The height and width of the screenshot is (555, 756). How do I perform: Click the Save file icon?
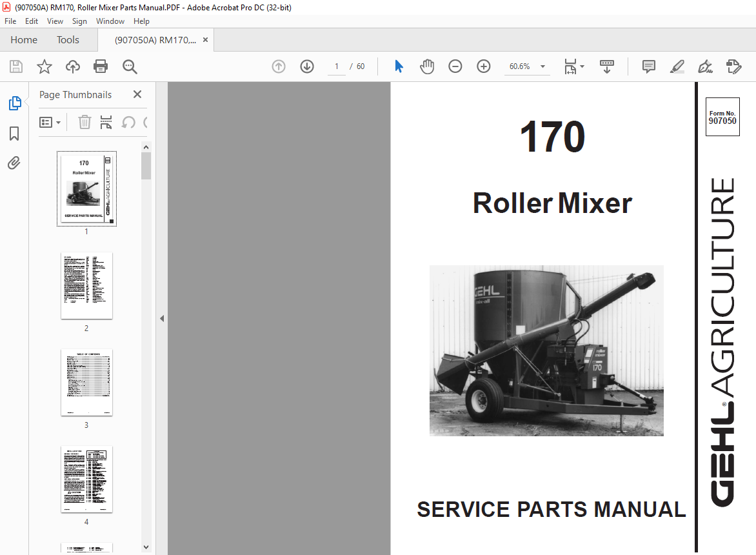(x=16, y=66)
